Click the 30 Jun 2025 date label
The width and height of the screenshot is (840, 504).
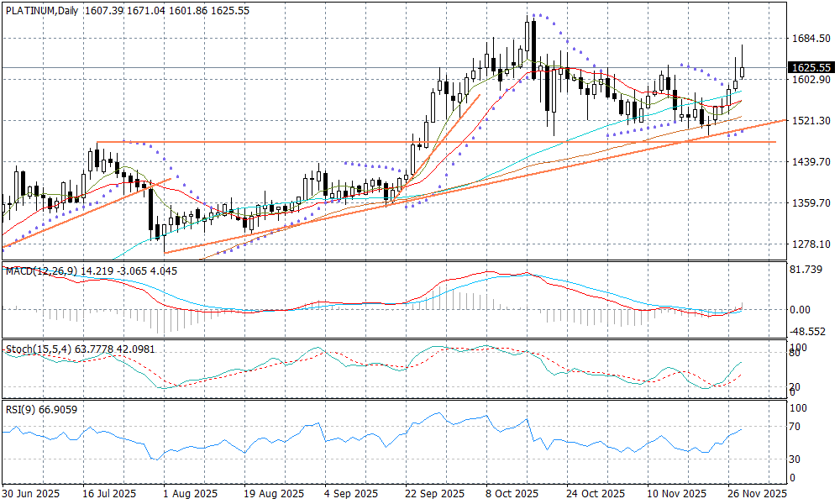31,493
